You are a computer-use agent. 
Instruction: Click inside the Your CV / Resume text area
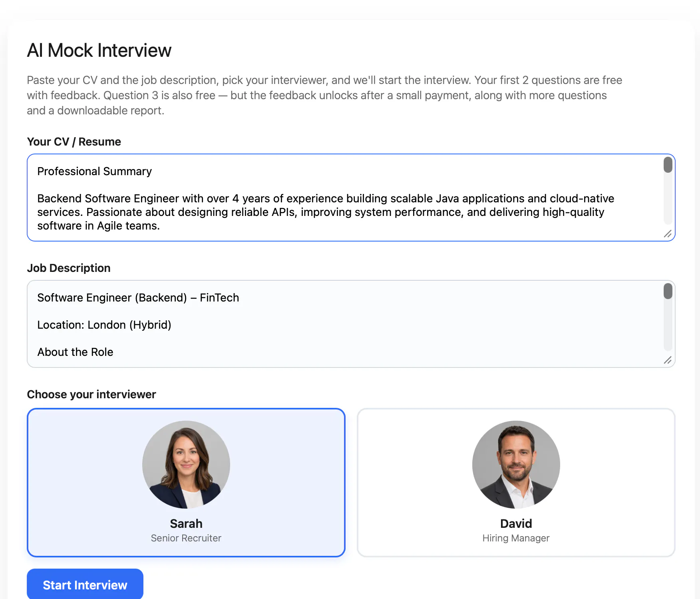(351, 198)
